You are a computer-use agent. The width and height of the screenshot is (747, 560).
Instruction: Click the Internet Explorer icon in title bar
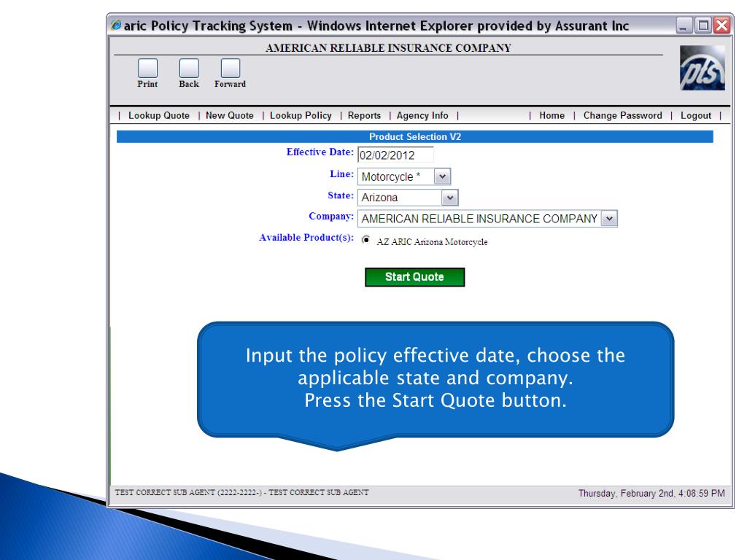(x=116, y=25)
